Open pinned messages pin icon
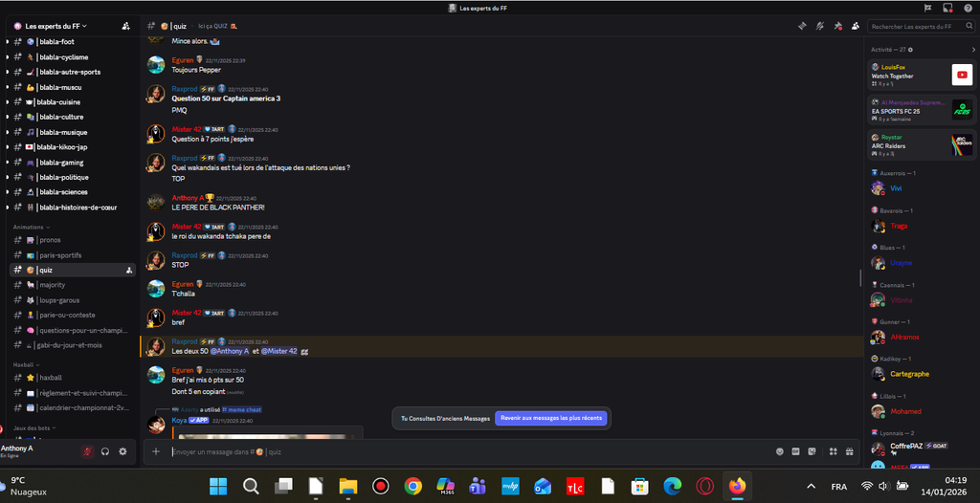980x503 pixels. (x=838, y=26)
